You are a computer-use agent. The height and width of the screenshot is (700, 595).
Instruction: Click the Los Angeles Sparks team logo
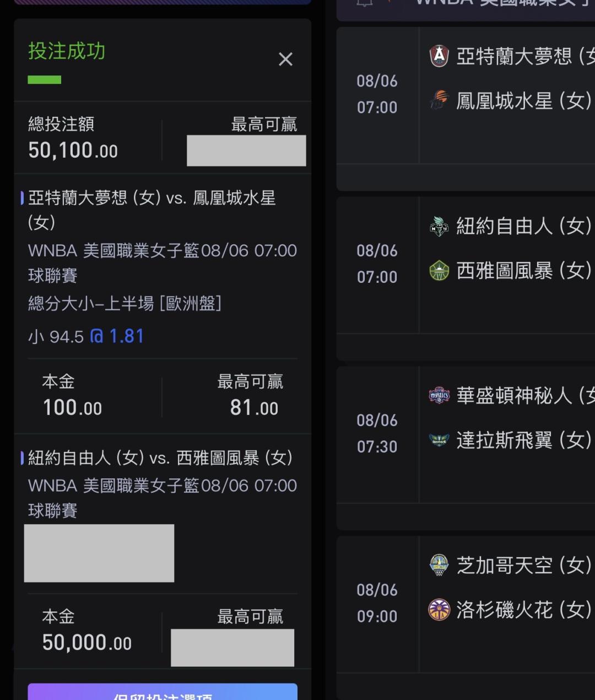tap(439, 610)
